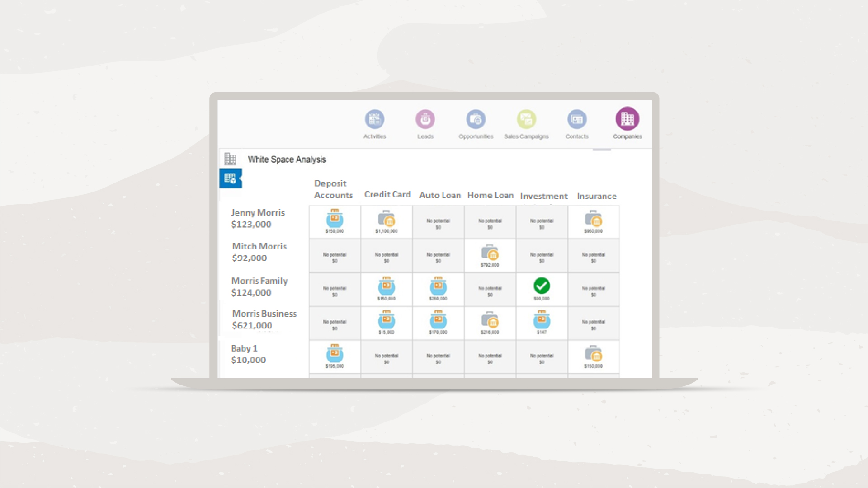Screen dimensions: 868x488
Task: Select the Morris Family row label
Action: click(259, 286)
